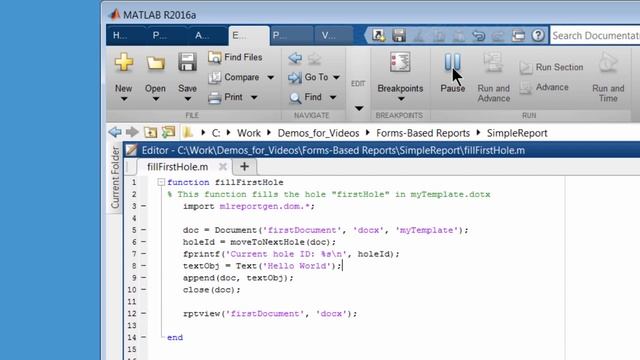The height and width of the screenshot is (360, 640).
Task: Click 'moveToNextHole' in line 6
Action: coord(267,242)
